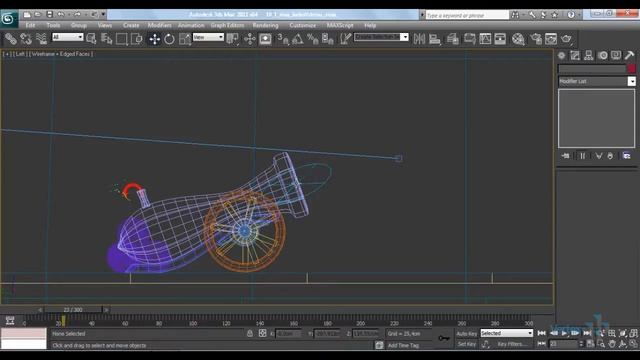Open Rendered Frame Window

point(551,39)
